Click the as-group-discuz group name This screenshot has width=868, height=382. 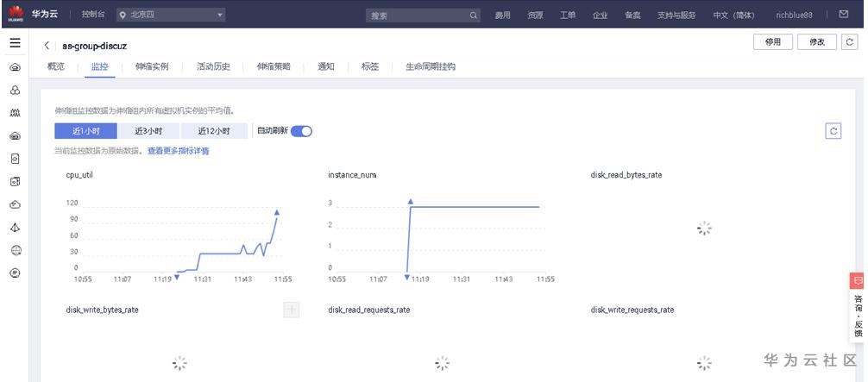point(95,46)
